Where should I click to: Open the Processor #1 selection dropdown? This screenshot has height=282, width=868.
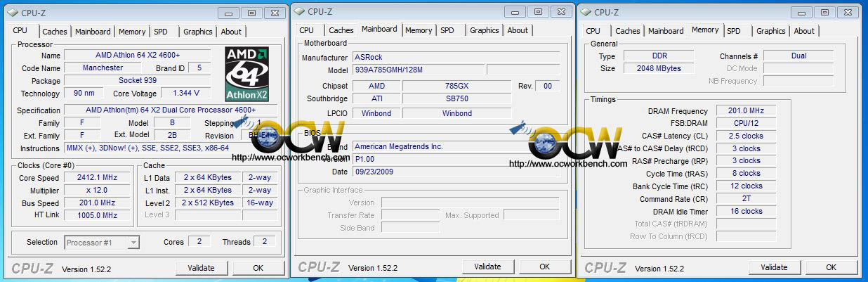pos(102,243)
